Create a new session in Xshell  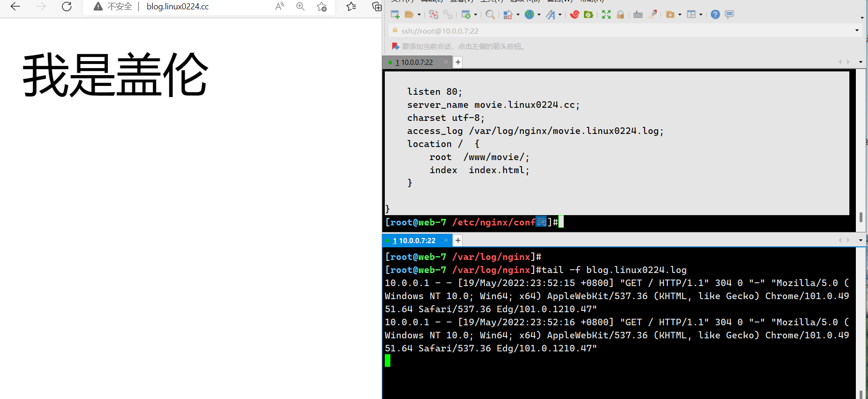395,14
